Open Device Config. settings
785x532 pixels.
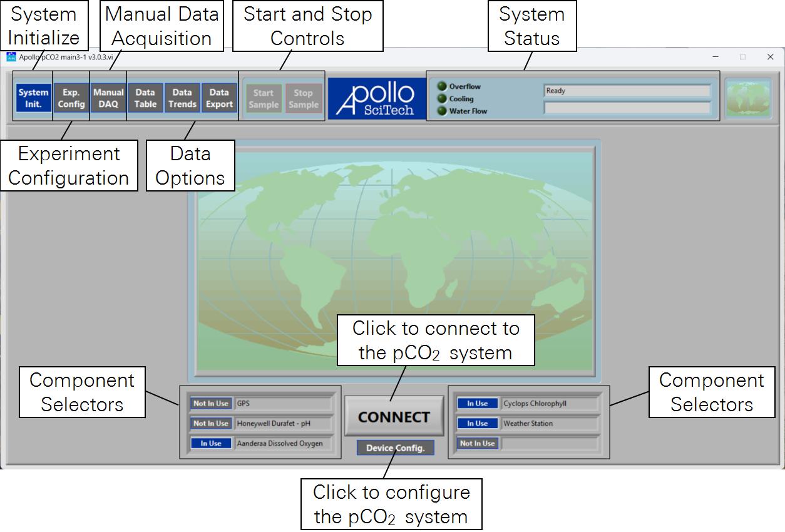tap(395, 448)
